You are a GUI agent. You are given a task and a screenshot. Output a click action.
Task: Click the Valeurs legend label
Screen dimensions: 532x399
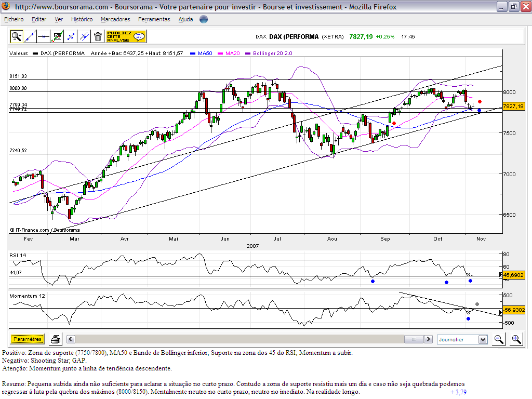click(19, 54)
